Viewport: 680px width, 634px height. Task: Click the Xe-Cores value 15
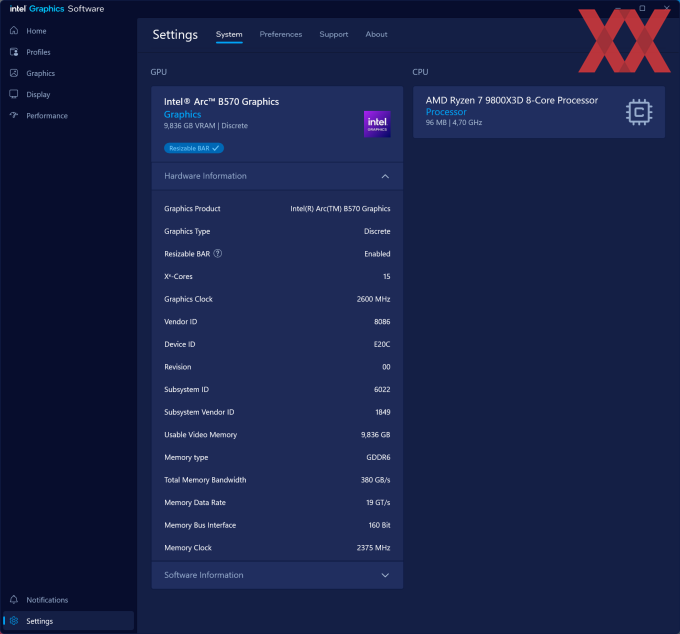click(386, 276)
